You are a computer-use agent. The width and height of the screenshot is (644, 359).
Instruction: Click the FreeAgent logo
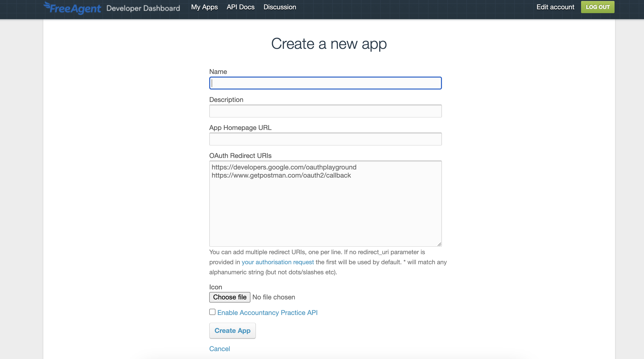(x=73, y=8)
